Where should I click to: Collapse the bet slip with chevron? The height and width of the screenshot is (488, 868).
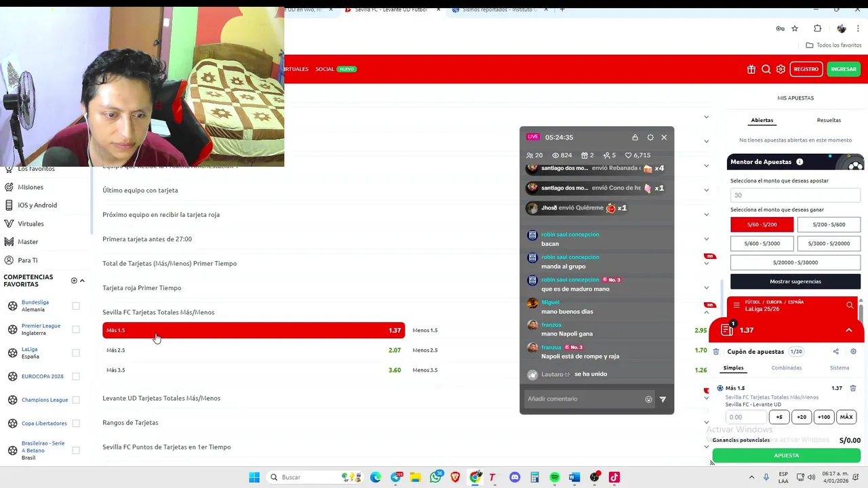[x=849, y=330]
